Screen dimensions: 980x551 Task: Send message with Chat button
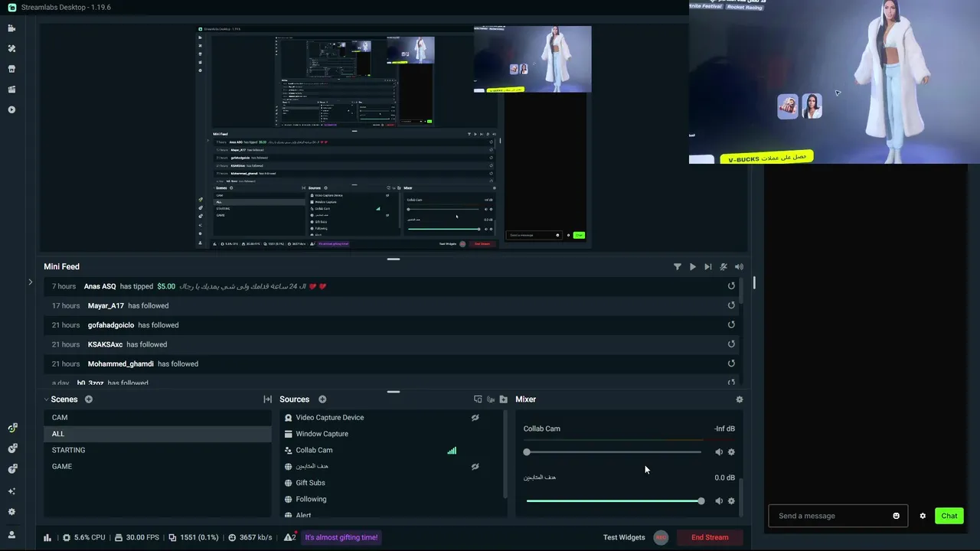[x=949, y=516]
